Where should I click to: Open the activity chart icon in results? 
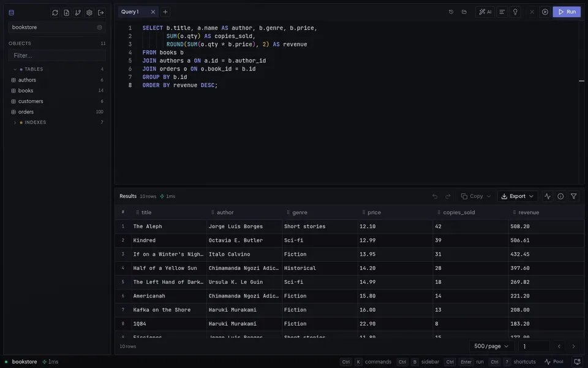pos(548,196)
